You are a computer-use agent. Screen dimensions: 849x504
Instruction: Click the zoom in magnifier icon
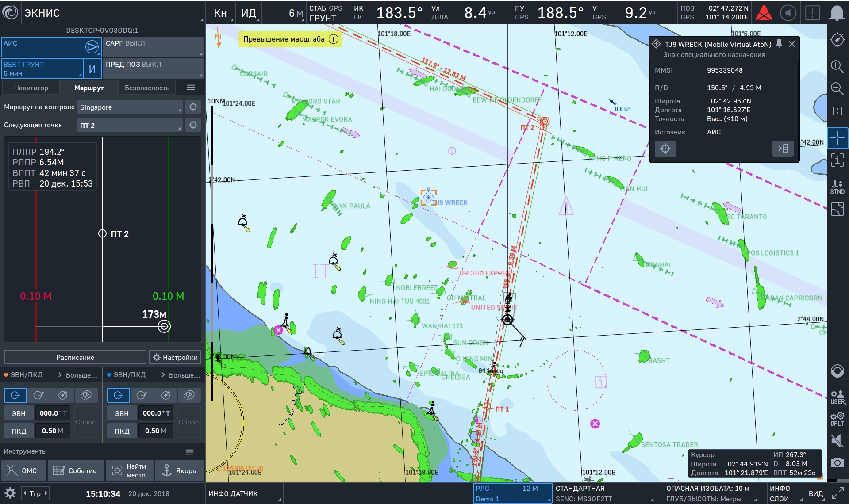[x=837, y=66]
